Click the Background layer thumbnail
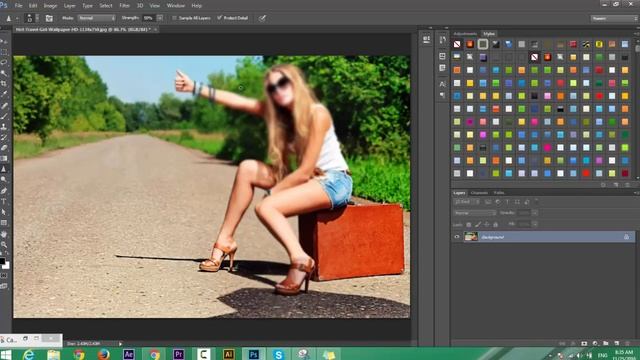This screenshot has height=360, width=640. point(471,237)
